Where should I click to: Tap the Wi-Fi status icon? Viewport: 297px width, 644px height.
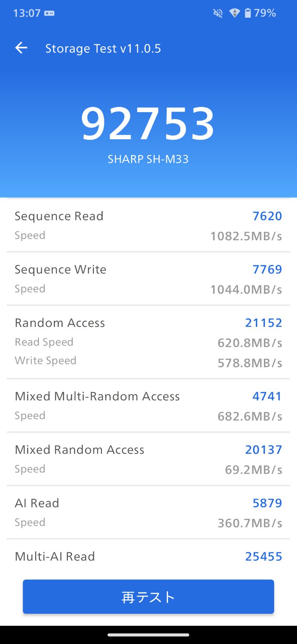tap(234, 13)
